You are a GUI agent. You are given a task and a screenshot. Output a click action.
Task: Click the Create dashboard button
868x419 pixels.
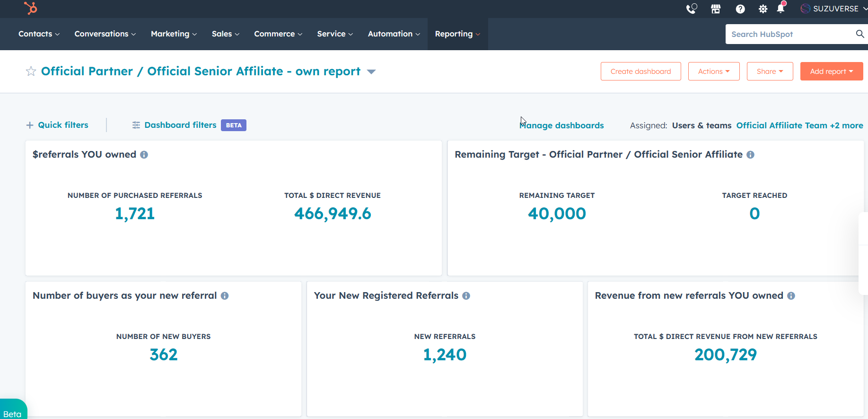[640, 71]
